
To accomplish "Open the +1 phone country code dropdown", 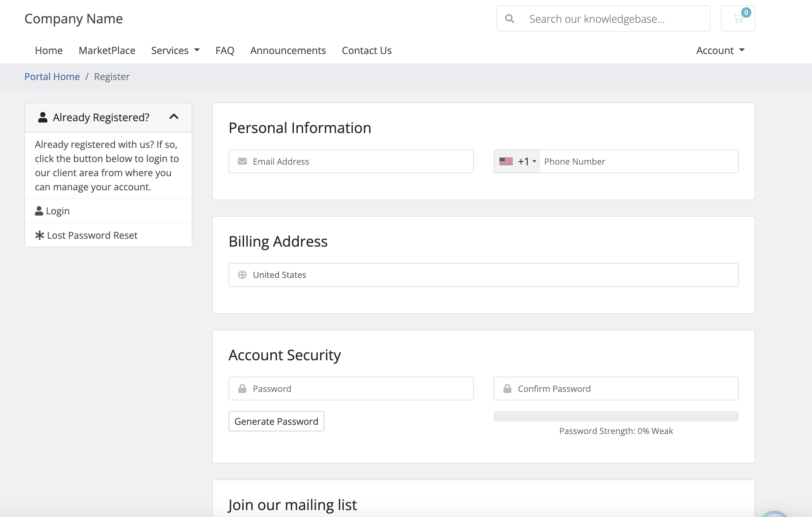I will [x=527, y=162].
